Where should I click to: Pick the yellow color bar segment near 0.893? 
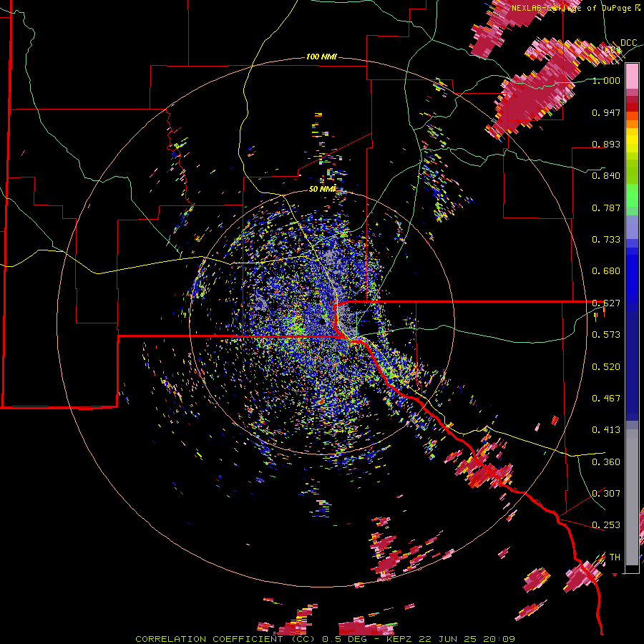coord(632,140)
